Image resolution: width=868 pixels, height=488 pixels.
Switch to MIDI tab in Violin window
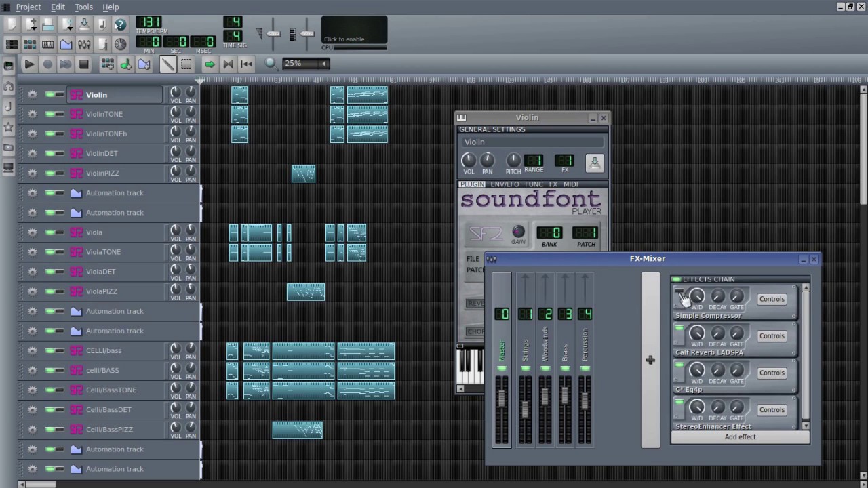[x=570, y=184]
